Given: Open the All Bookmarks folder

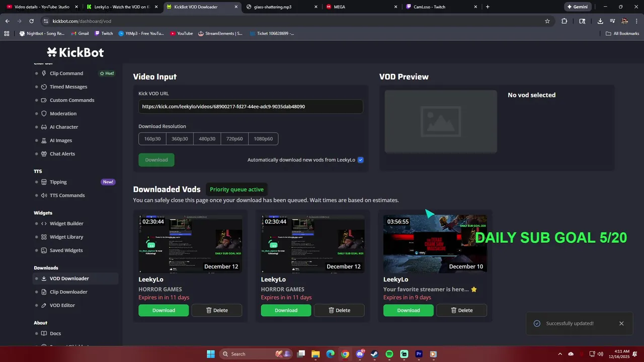Looking at the screenshot, I should 622,34.
